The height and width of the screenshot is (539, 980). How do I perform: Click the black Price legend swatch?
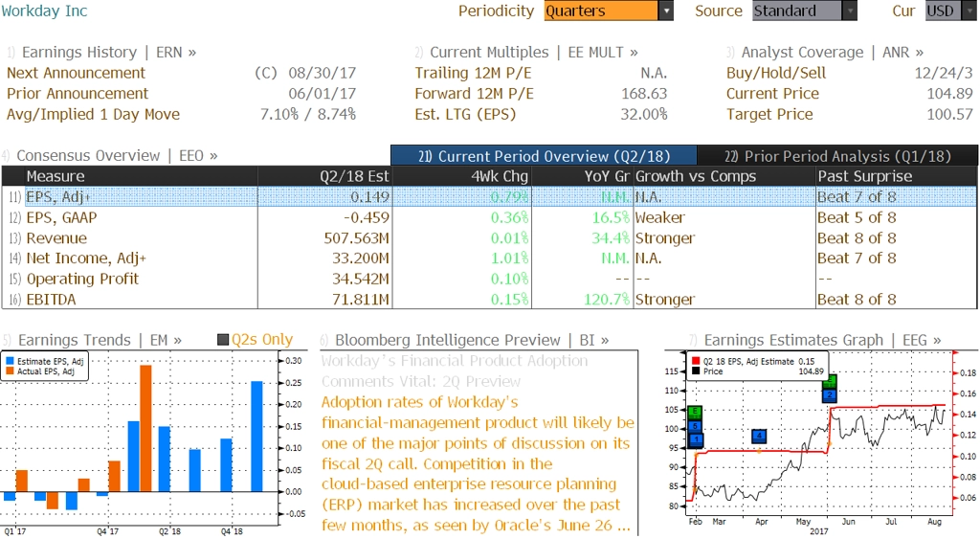tap(696, 371)
